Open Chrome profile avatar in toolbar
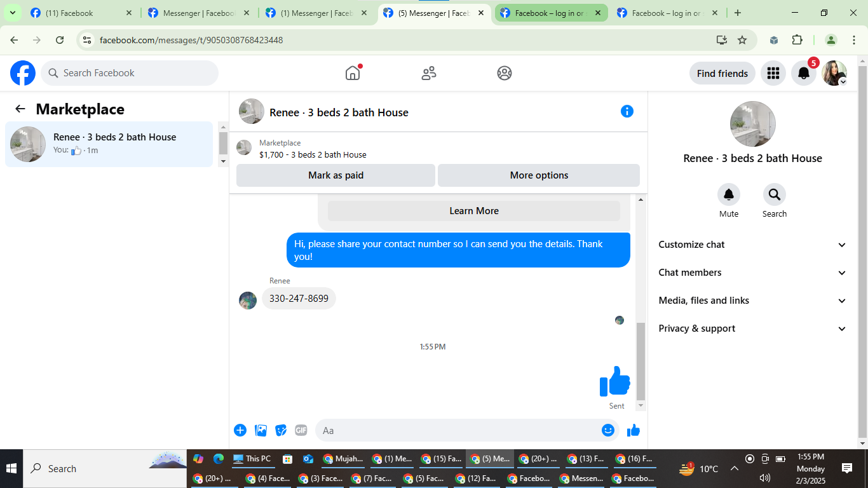Image resolution: width=868 pixels, height=488 pixels. click(831, 40)
